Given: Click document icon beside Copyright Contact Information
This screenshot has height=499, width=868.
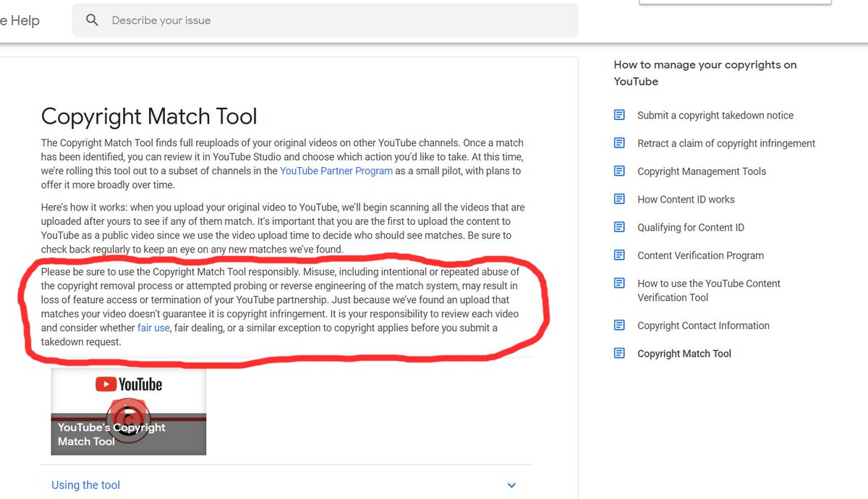Looking at the screenshot, I should [x=619, y=325].
